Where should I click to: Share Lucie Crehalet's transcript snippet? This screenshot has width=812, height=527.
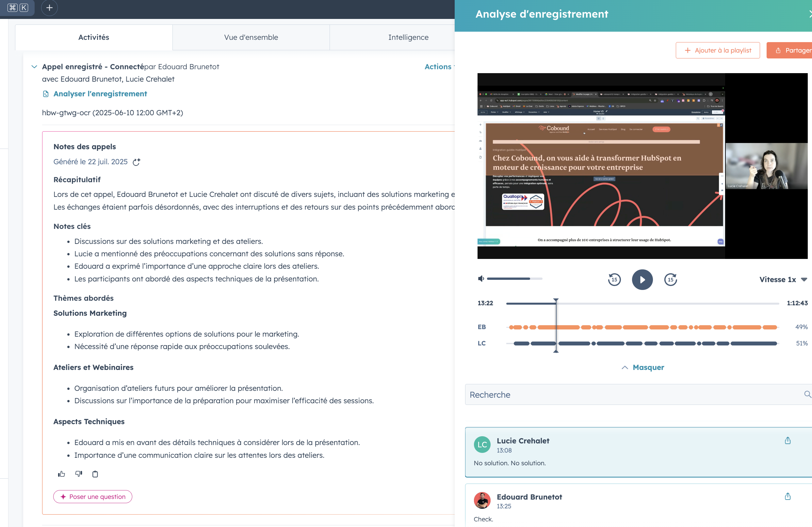788,440
